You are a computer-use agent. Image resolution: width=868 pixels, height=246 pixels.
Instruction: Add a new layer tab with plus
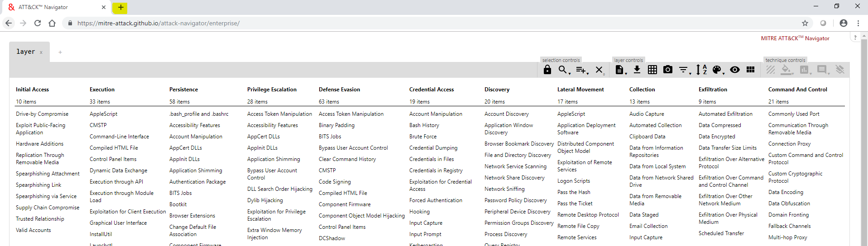point(60,52)
